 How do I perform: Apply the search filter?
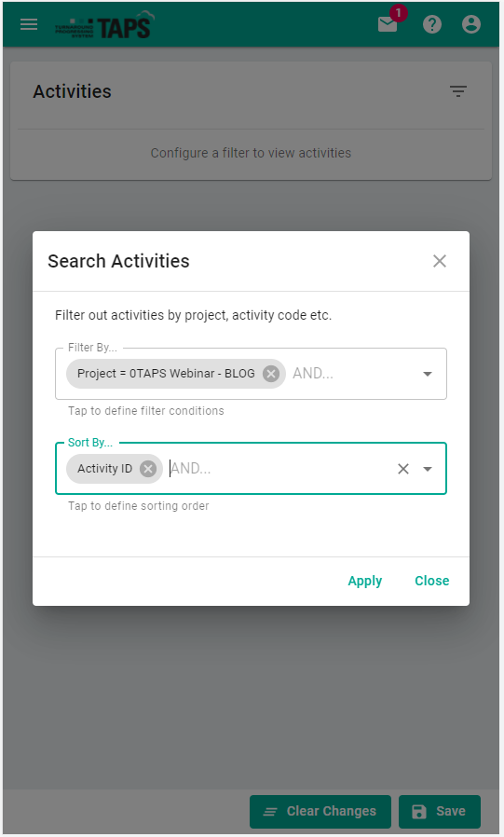point(365,581)
